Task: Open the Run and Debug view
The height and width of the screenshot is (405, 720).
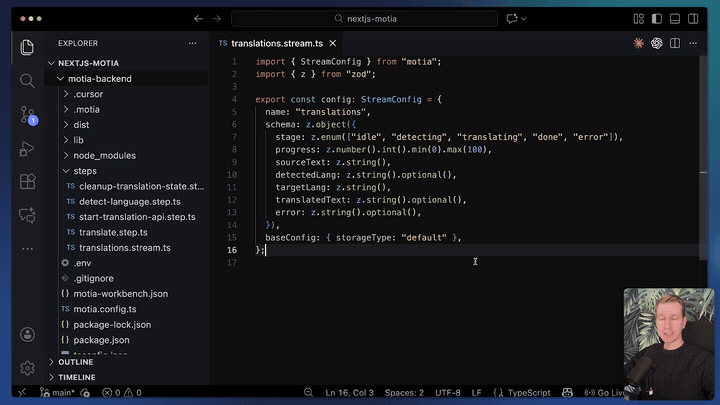Action: [27, 148]
